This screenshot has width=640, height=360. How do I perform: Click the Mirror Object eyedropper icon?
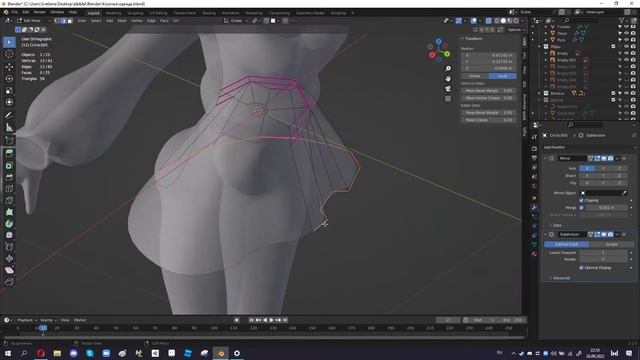pyautogui.click(x=624, y=193)
